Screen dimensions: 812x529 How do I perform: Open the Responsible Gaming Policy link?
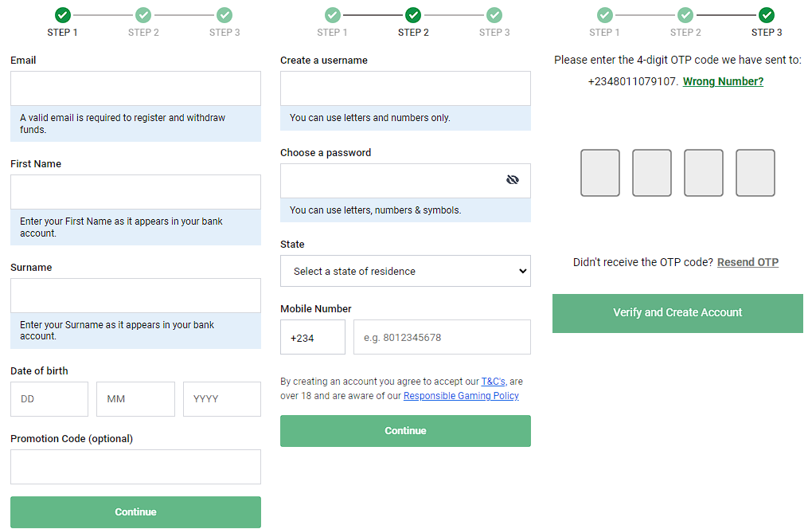pyautogui.click(x=461, y=395)
